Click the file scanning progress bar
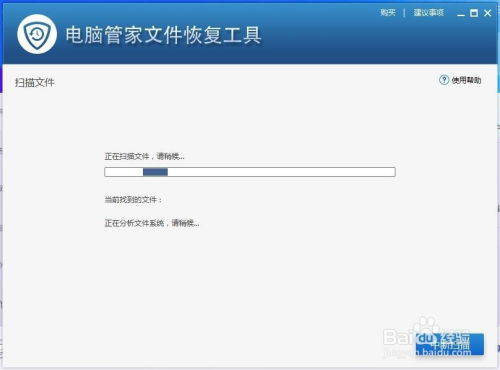Image resolution: width=500 pixels, height=370 pixels. (x=250, y=172)
